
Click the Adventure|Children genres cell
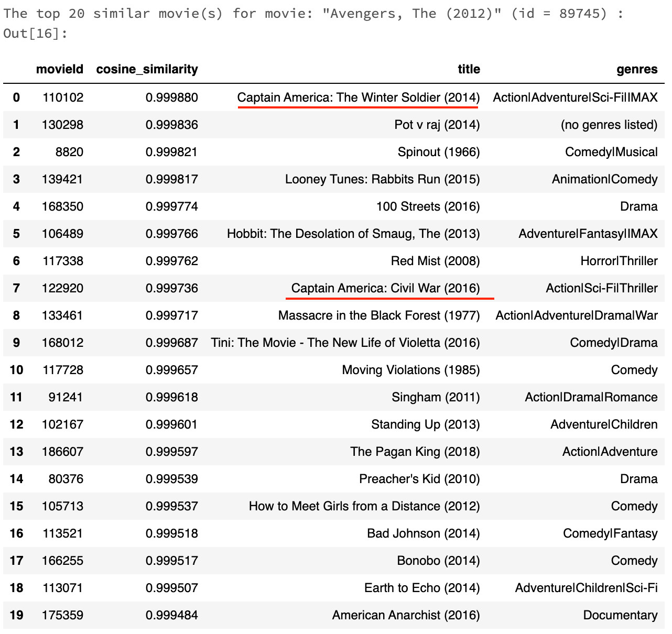pyautogui.click(x=604, y=424)
